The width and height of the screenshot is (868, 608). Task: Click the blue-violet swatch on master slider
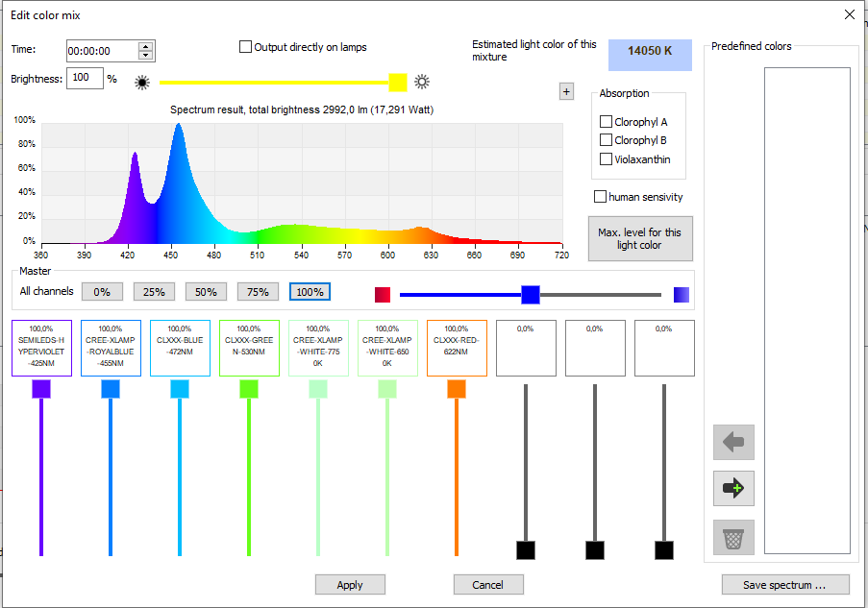(x=682, y=295)
